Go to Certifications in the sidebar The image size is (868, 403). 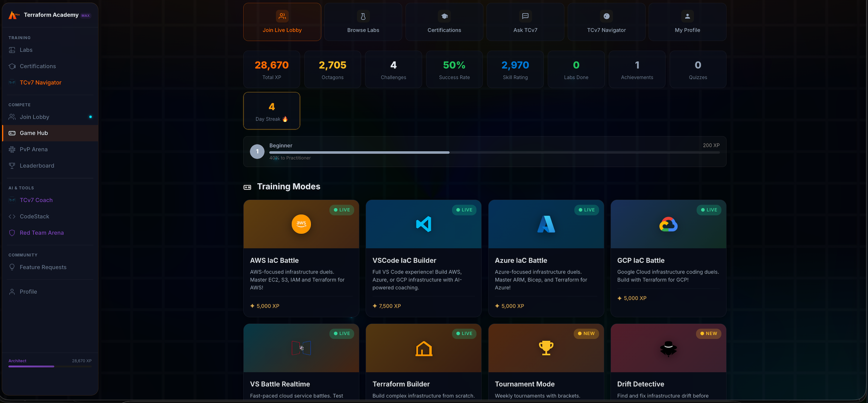coord(50,66)
